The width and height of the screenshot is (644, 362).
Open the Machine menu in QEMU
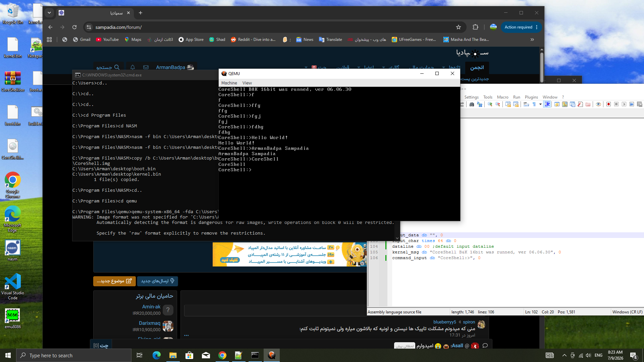(x=229, y=83)
